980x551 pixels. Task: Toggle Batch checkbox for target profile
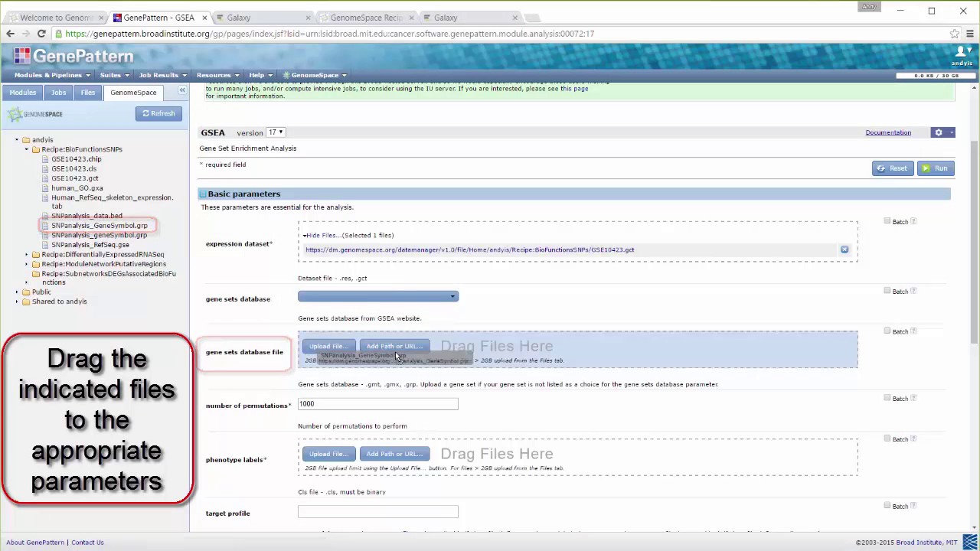[x=887, y=506]
